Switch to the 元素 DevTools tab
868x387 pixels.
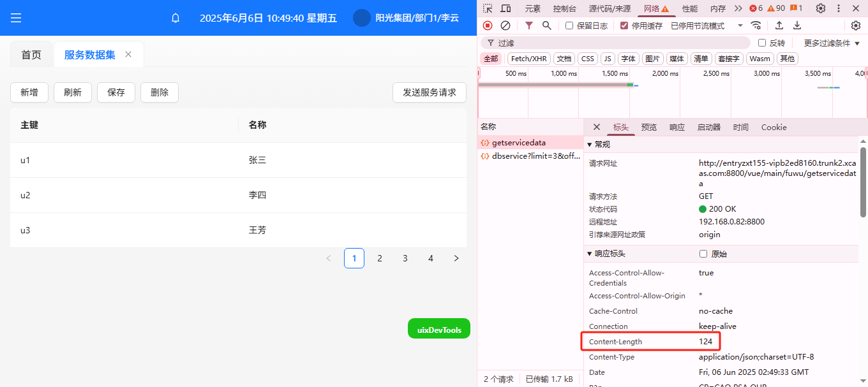pyautogui.click(x=532, y=8)
